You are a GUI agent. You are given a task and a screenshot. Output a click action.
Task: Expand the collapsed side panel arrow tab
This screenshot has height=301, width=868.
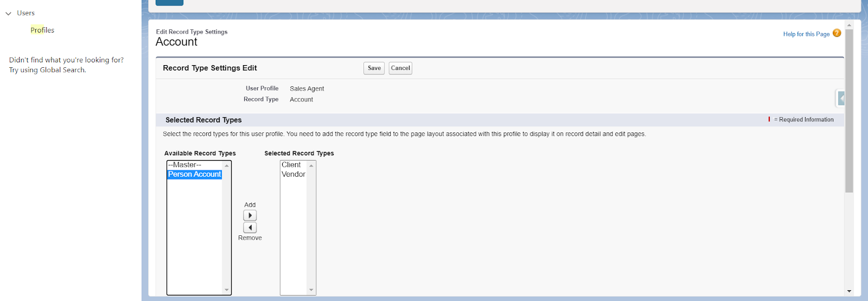(841, 98)
